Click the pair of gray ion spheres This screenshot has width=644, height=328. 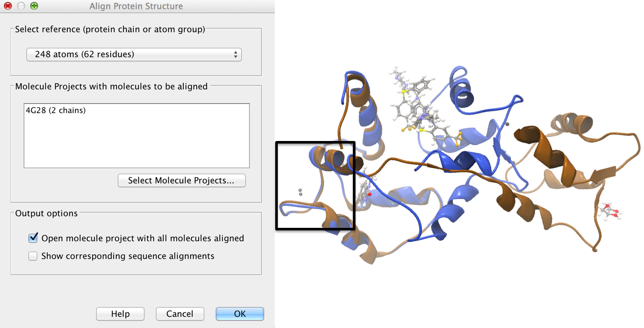299,192
